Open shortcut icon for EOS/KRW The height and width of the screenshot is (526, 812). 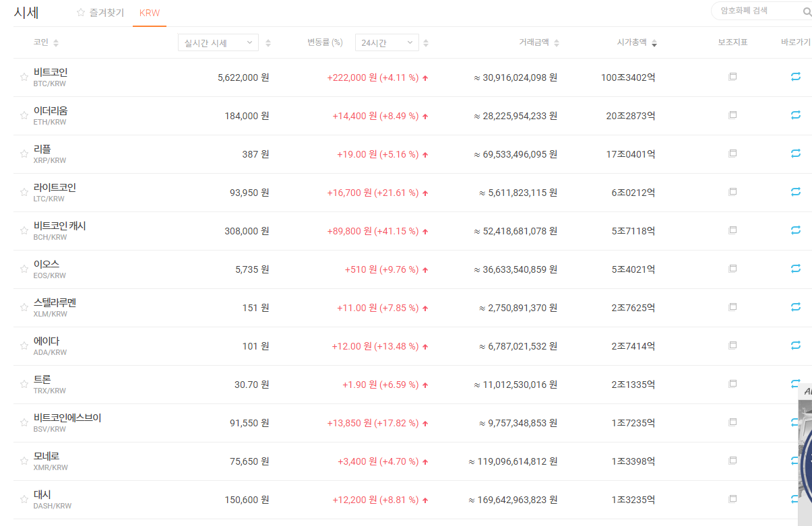[796, 269]
